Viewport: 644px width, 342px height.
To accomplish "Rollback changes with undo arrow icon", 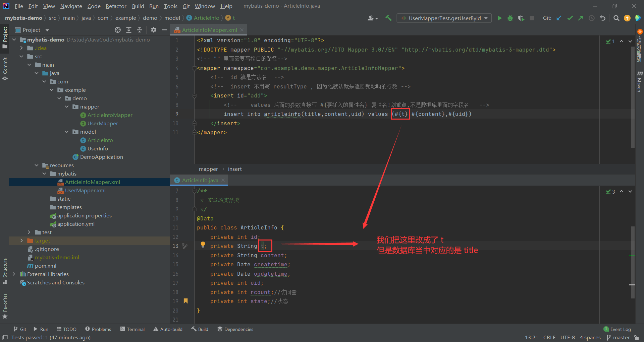I will [603, 18].
